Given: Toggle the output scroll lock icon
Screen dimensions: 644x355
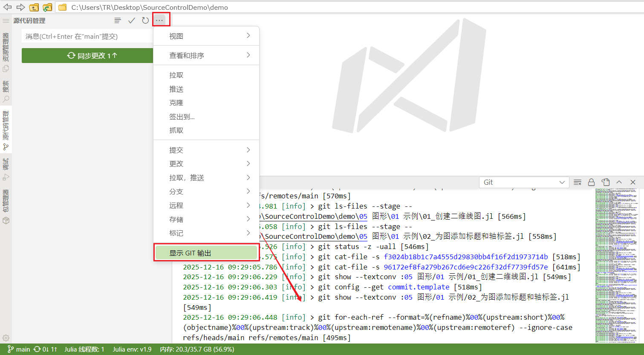Looking at the screenshot, I should (591, 182).
